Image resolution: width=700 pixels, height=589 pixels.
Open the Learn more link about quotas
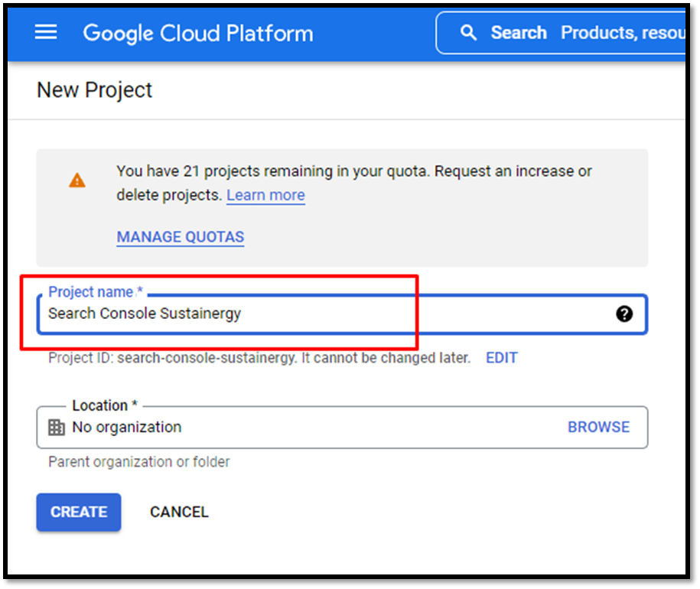(265, 195)
